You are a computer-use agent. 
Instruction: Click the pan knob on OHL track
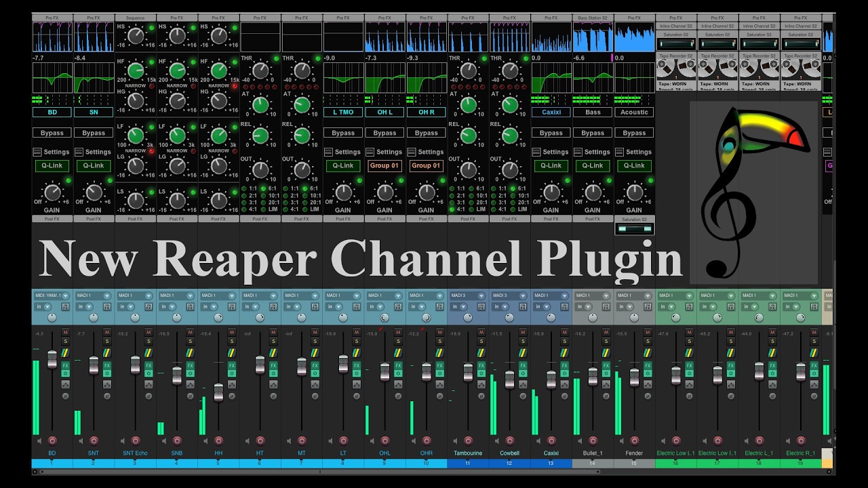tap(384, 317)
